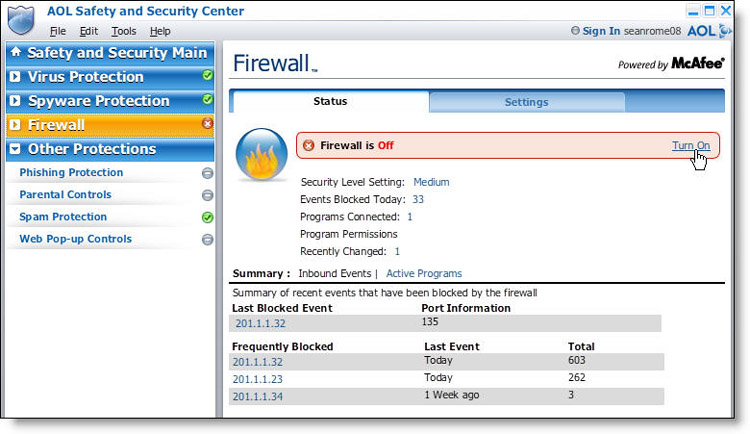750x434 pixels.
Task: Switch to the Settings tab
Action: (x=527, y=102)
